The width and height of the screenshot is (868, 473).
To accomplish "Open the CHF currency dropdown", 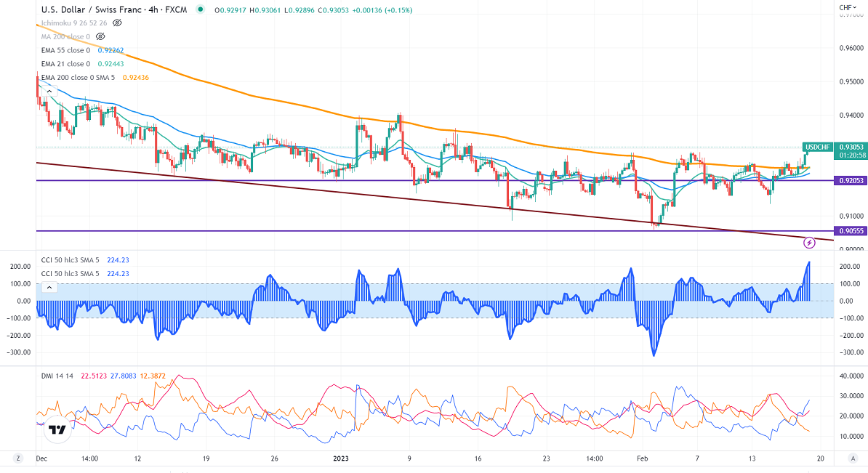I will [846, 8].
